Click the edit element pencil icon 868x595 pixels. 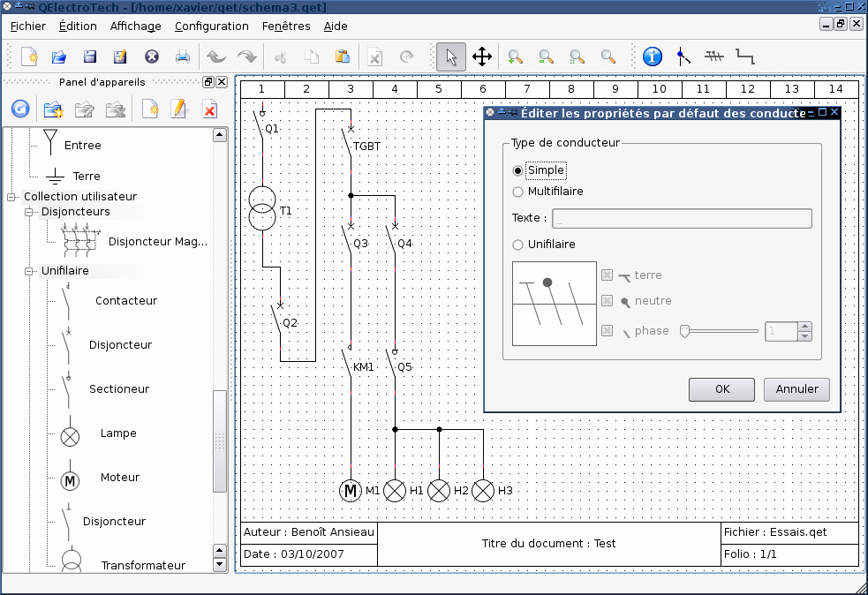pos(179,109)
